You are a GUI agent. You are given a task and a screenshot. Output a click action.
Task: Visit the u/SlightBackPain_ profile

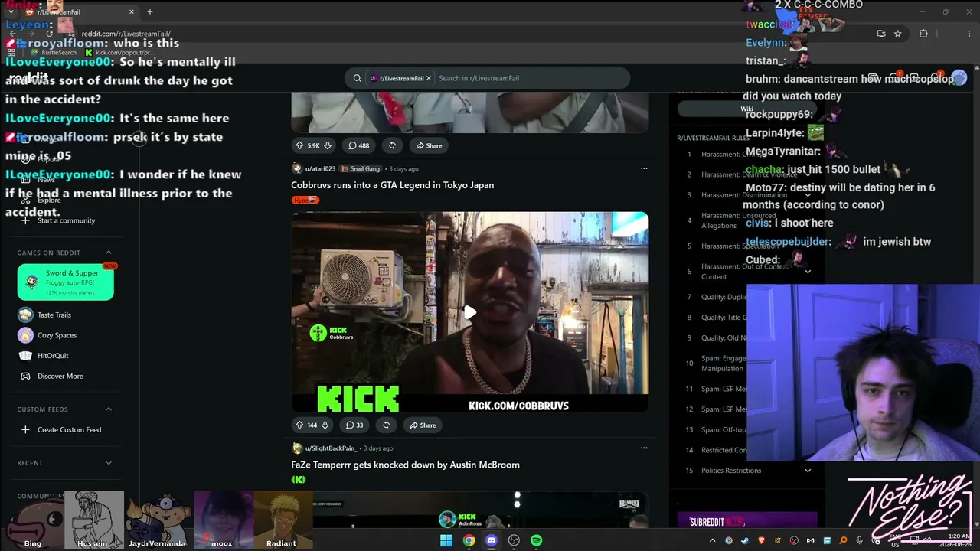tap(331, 448)
